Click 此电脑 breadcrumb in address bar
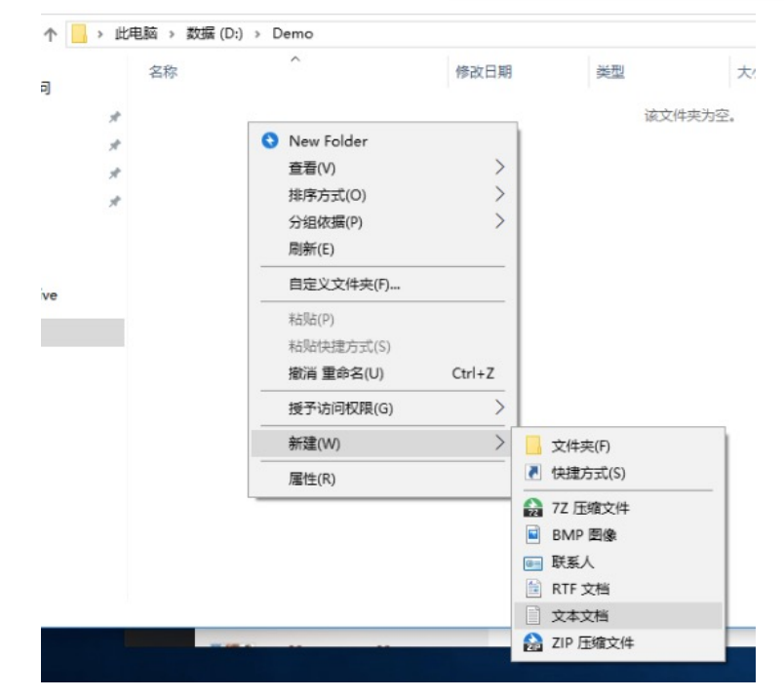 click(136, 33)
